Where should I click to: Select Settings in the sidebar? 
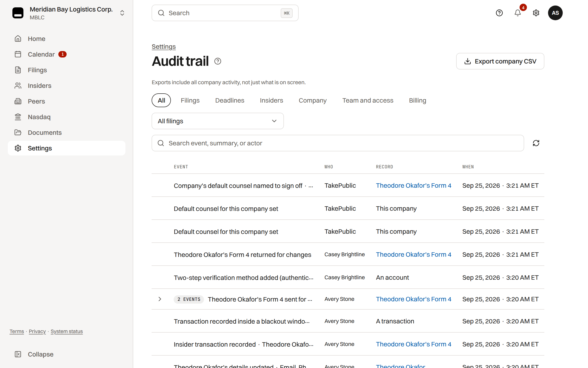coord(66,148)
